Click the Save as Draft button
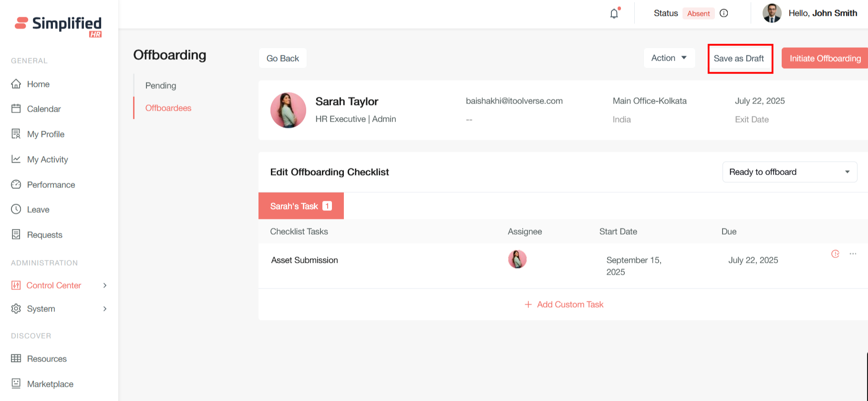Image resolution: width=868 pixels, height=401 pixels. click(739, 59)
